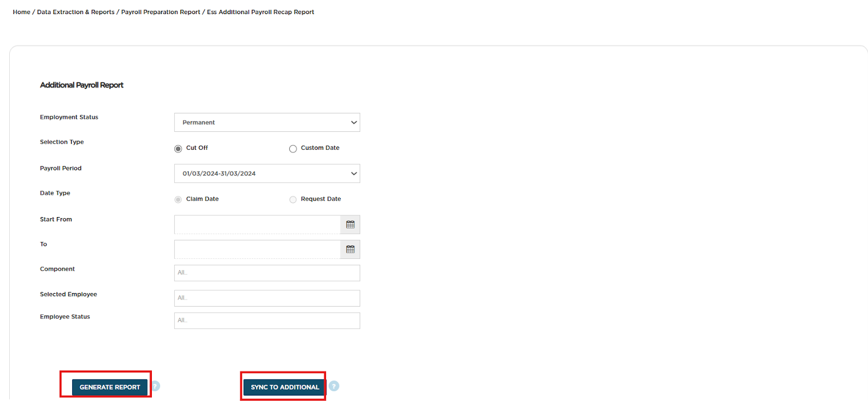Open Payroll Preparation Report breadcrumb
The height and width of the screenshot is (401, 868).
[161, 12]
